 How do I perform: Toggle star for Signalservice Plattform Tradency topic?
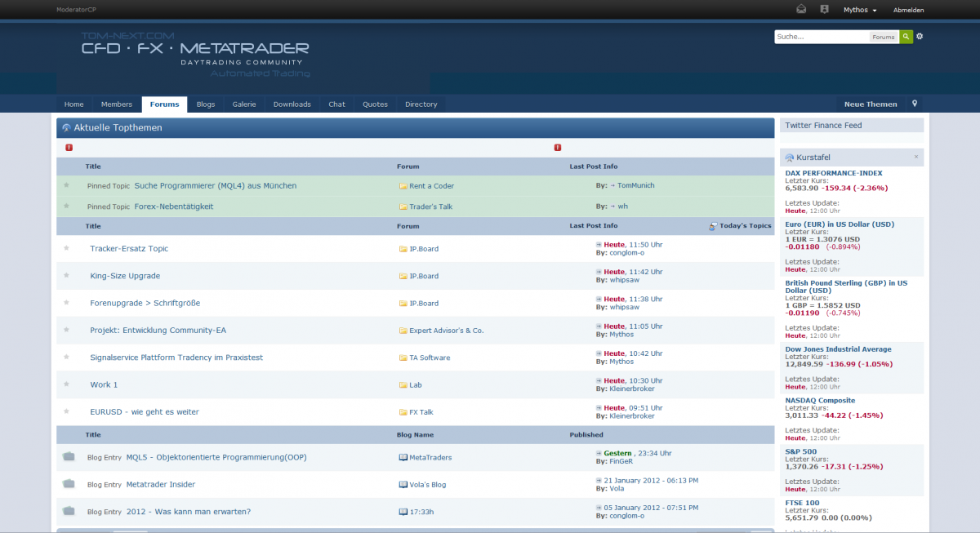pos(67,358)
